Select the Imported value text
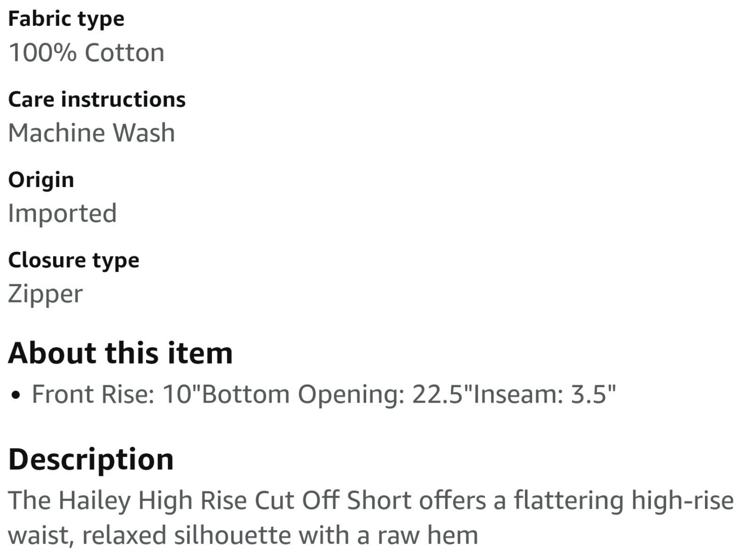The height and width of the screenshot is (560, 752). tap(63, 213)
